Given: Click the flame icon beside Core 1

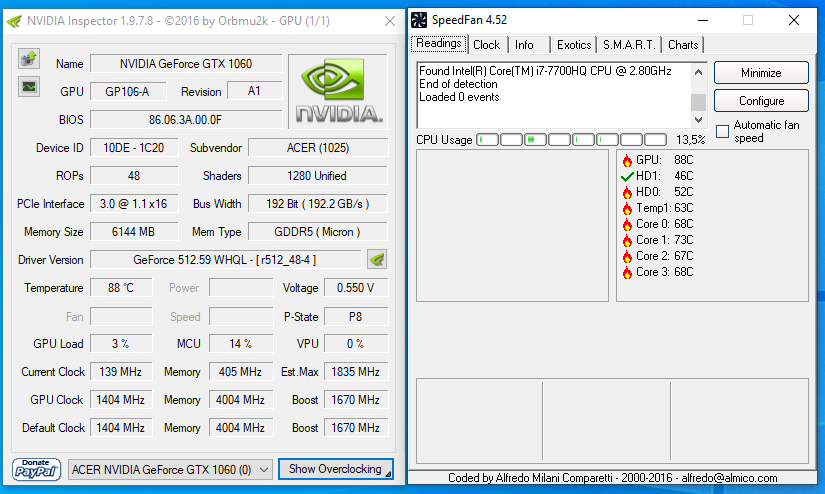Looking at the screenshot, I should (x=627, y=240).
